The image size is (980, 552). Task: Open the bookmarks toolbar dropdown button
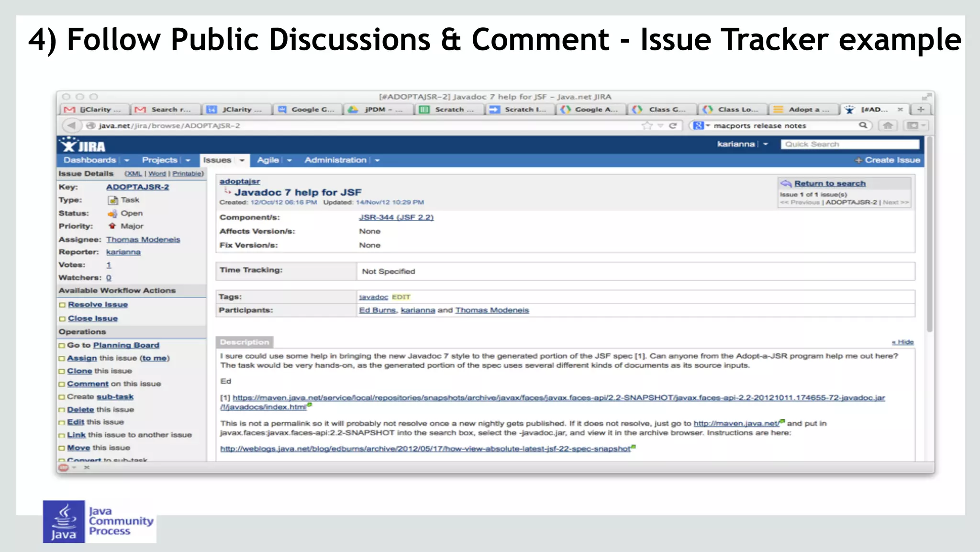point(916,125)
